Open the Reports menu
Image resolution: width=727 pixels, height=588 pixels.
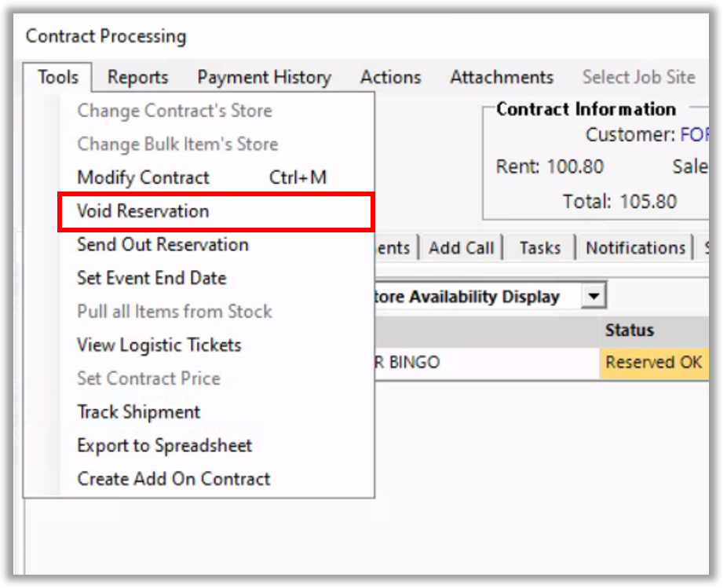click(x=137, y=78)
